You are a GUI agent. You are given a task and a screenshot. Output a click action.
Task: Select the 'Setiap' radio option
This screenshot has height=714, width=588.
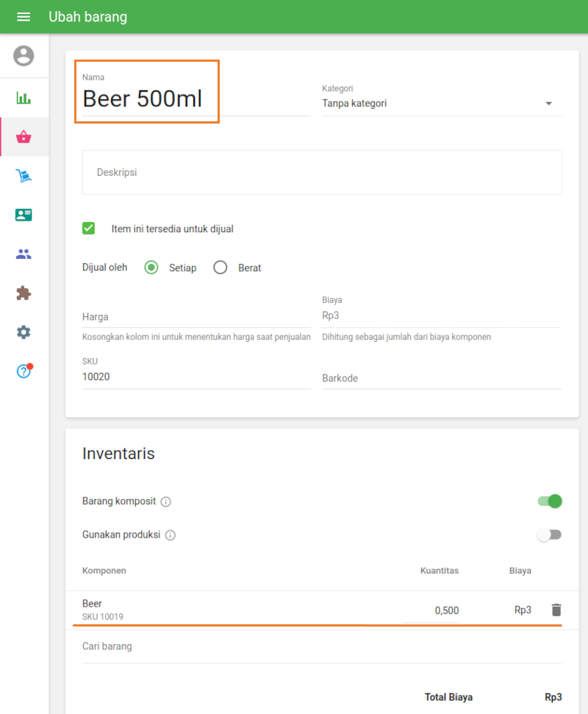(151, 268)
